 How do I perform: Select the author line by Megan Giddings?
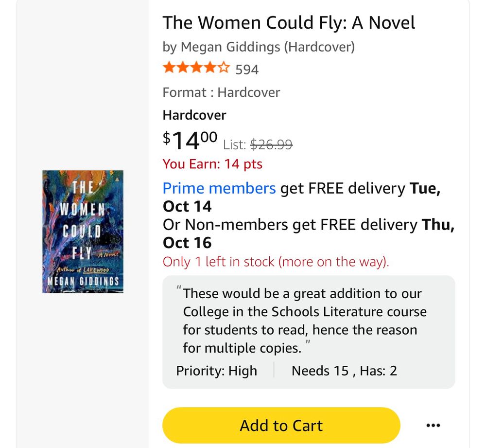[259, 47]
